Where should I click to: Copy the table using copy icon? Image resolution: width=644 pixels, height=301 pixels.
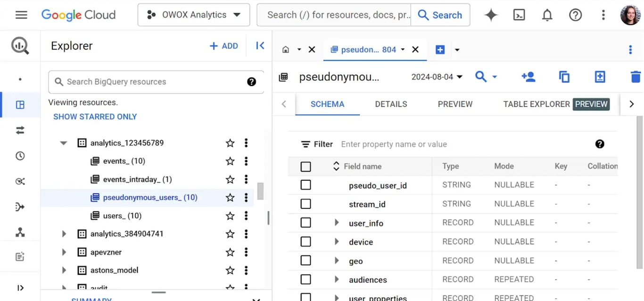(564, 77)
